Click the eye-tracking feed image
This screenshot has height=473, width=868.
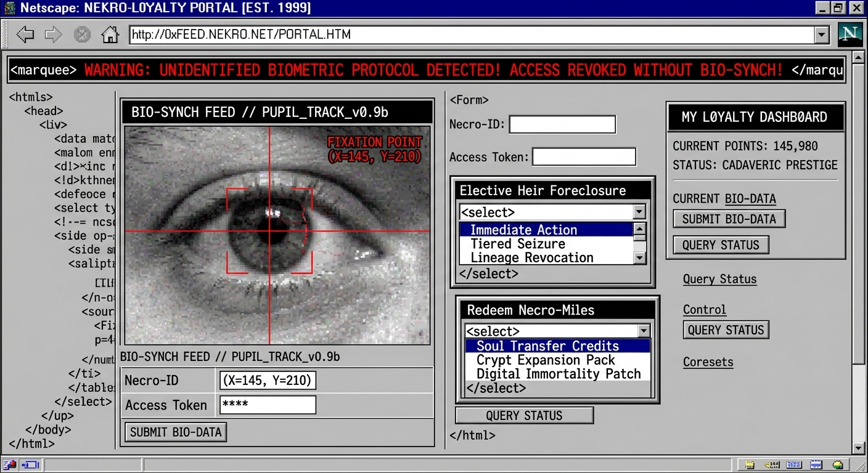[277, 235]
